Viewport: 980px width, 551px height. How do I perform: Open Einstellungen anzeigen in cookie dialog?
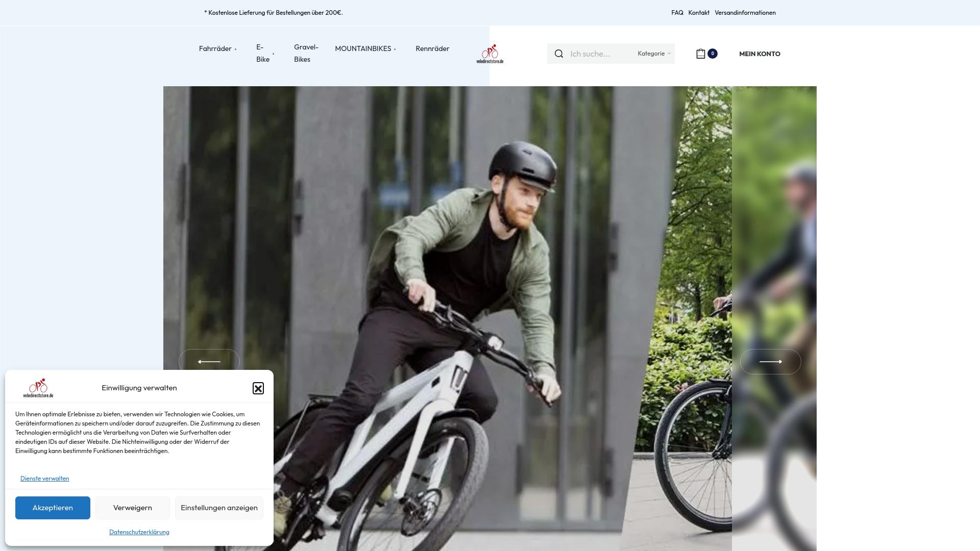219,508
